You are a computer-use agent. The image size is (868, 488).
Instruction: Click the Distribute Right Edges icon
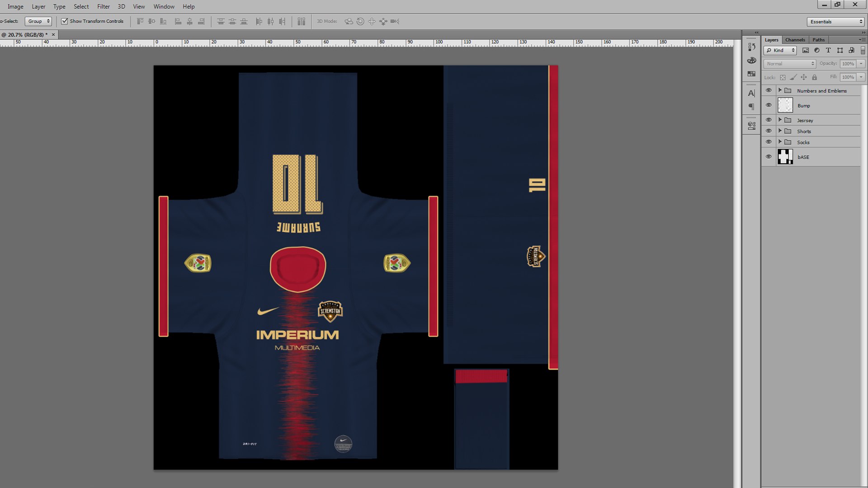pyautogui.click(x=282, y=21)
